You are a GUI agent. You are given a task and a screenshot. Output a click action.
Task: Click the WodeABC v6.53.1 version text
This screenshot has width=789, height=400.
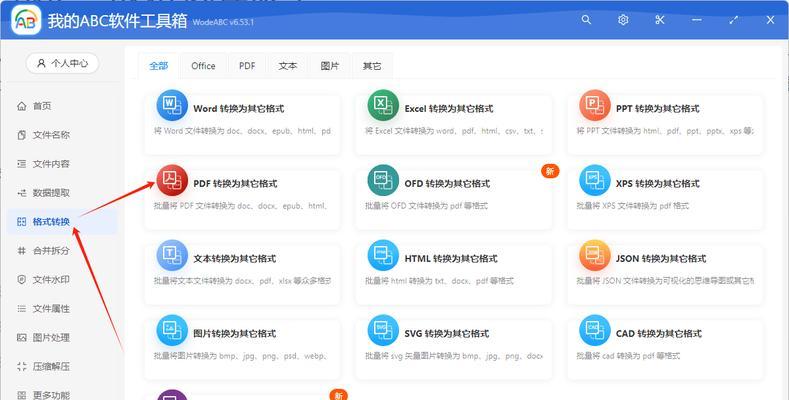point(223,22)
